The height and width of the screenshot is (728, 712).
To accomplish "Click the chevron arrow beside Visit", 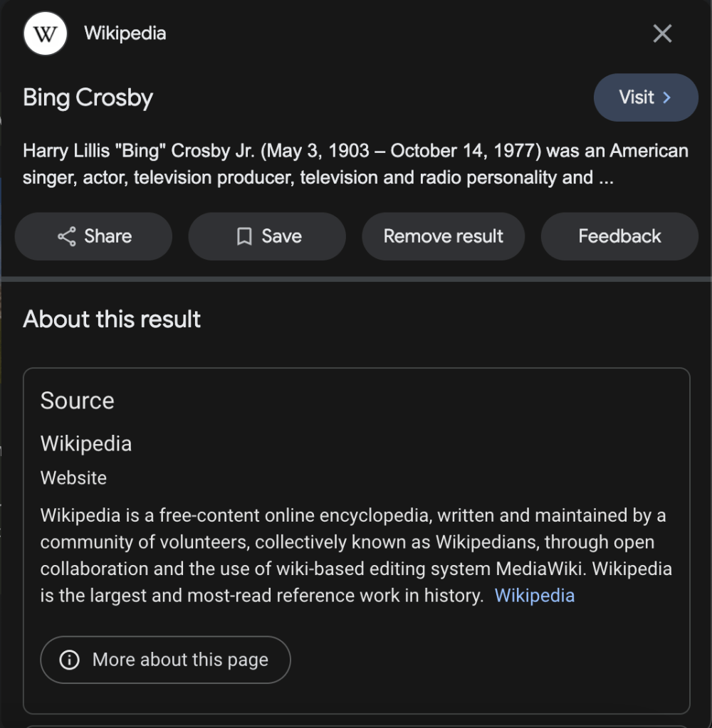I will (x=667, y=97).
